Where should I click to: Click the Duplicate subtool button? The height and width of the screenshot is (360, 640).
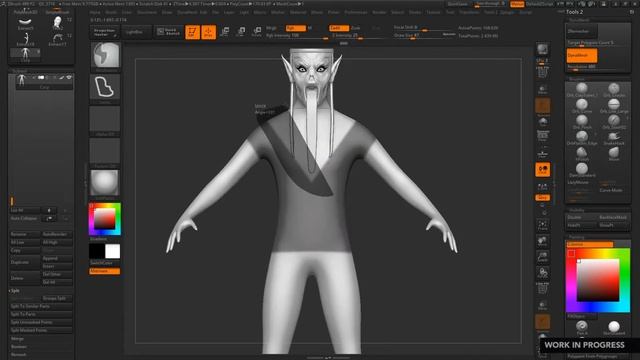pos(24,262)
